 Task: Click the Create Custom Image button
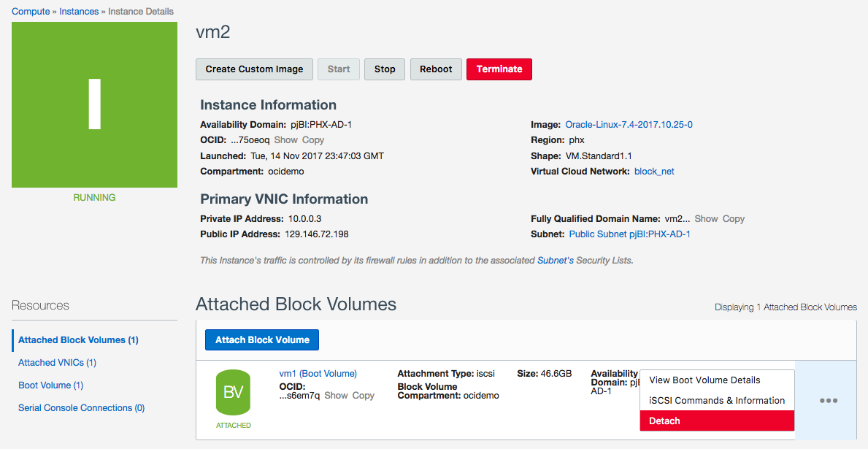pos(254,69)
